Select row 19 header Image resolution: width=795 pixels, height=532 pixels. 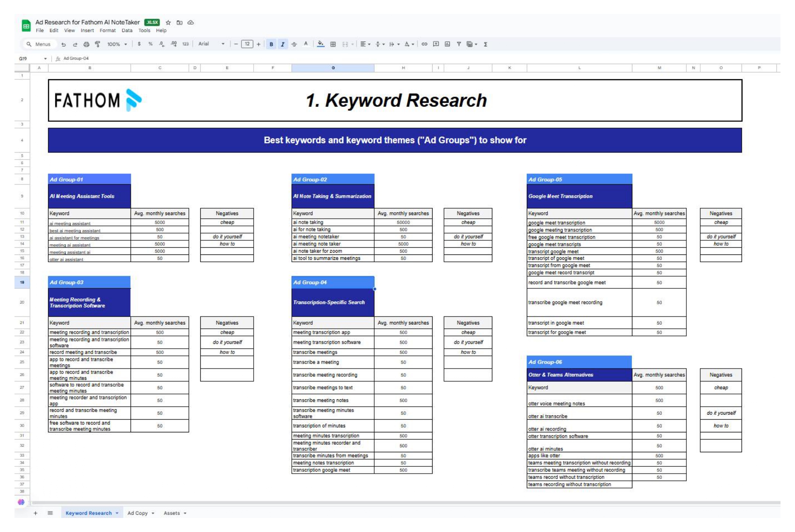22,282
